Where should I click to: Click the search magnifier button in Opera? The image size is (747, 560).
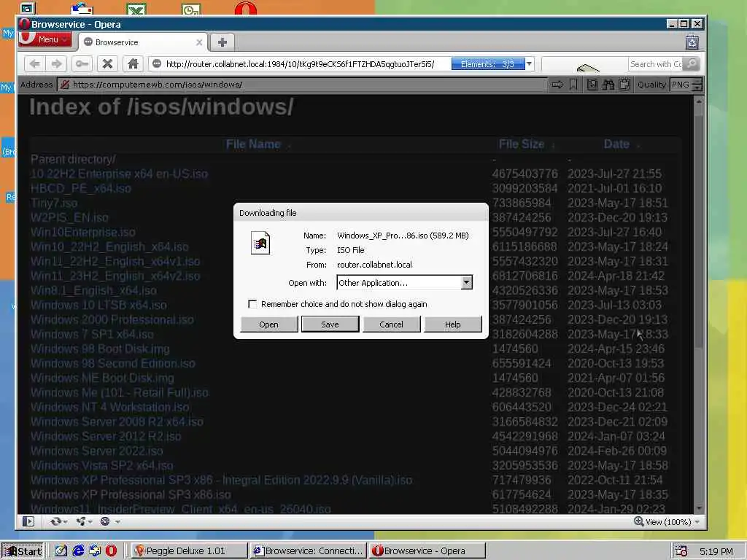(x=692, y=64)
